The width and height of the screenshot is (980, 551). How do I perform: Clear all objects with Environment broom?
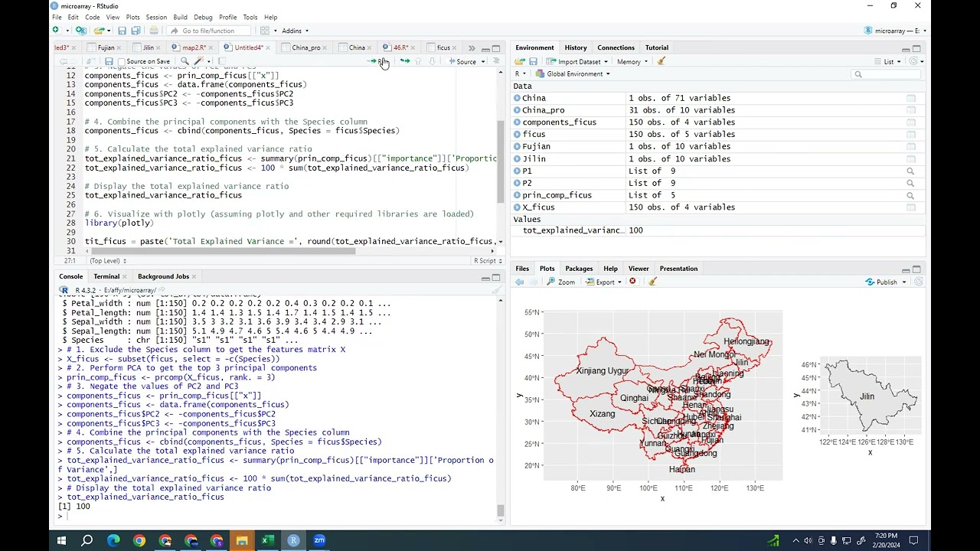coord(661,62)
